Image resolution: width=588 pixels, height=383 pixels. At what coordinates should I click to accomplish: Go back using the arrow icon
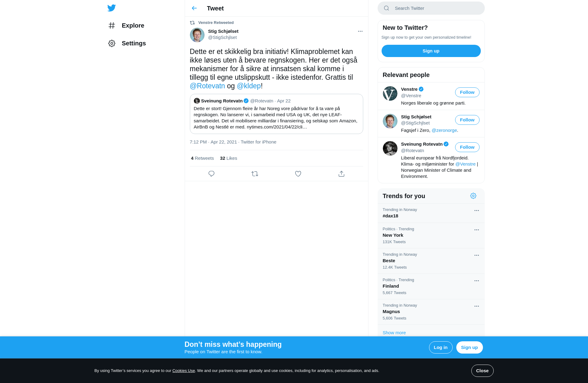pyautogui.click(x=194, y=8)
